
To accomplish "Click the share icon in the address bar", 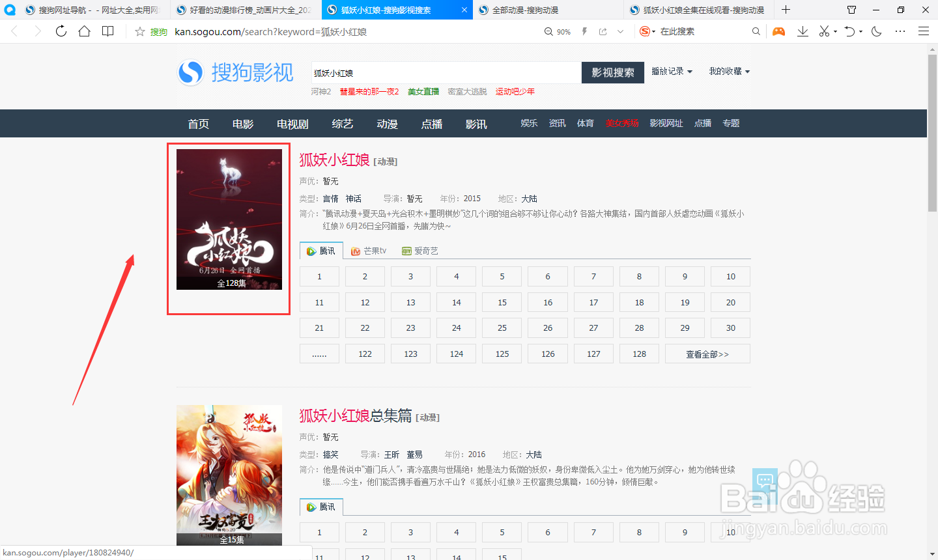I will pyautogui.click(x=603, y=31).
